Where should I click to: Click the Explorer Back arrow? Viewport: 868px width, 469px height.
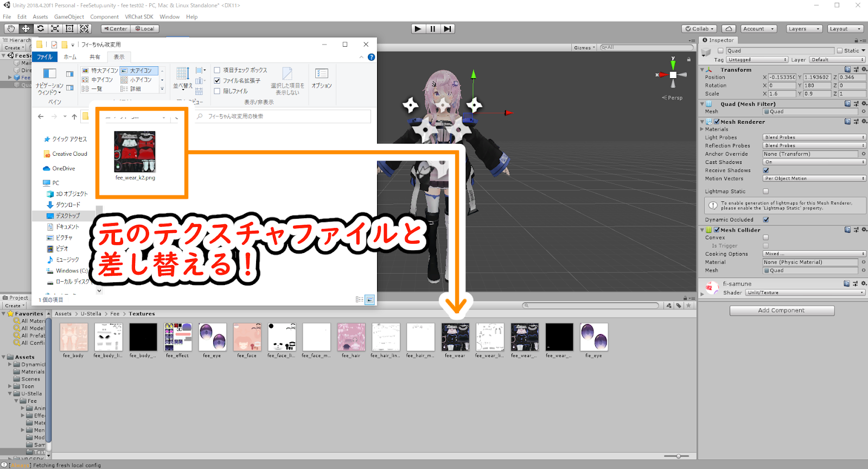click(41, 117)
